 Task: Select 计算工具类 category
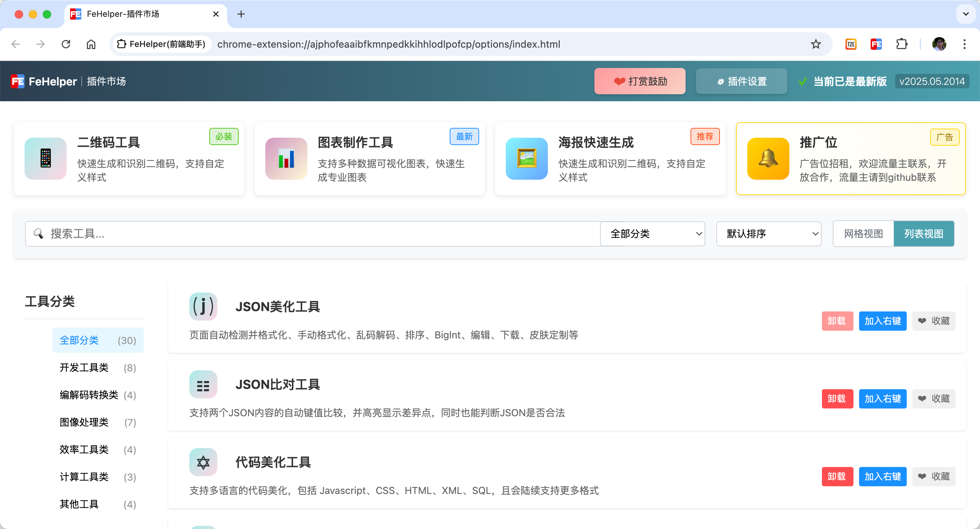tap(98, 477)
